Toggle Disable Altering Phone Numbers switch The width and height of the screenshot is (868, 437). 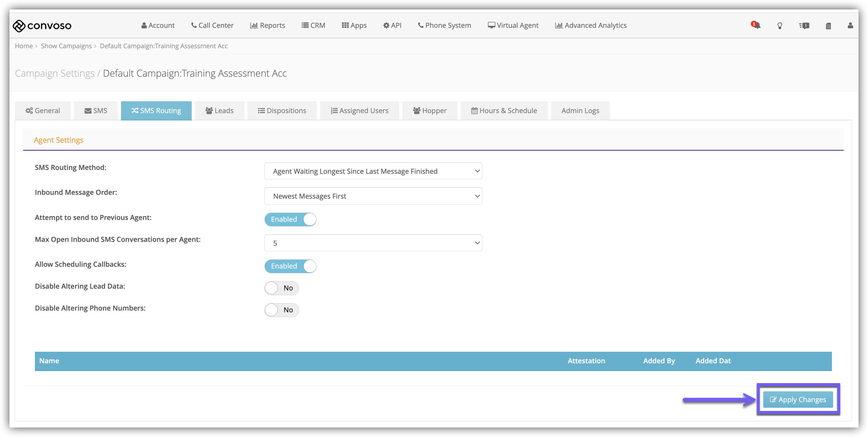click(x=281, y=310)
